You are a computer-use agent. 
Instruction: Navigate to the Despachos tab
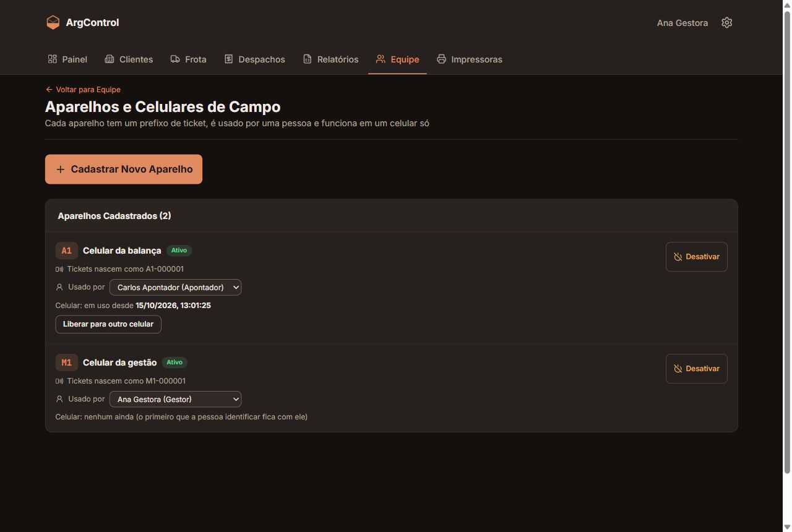pyautogui.click(x=254, y=59)
